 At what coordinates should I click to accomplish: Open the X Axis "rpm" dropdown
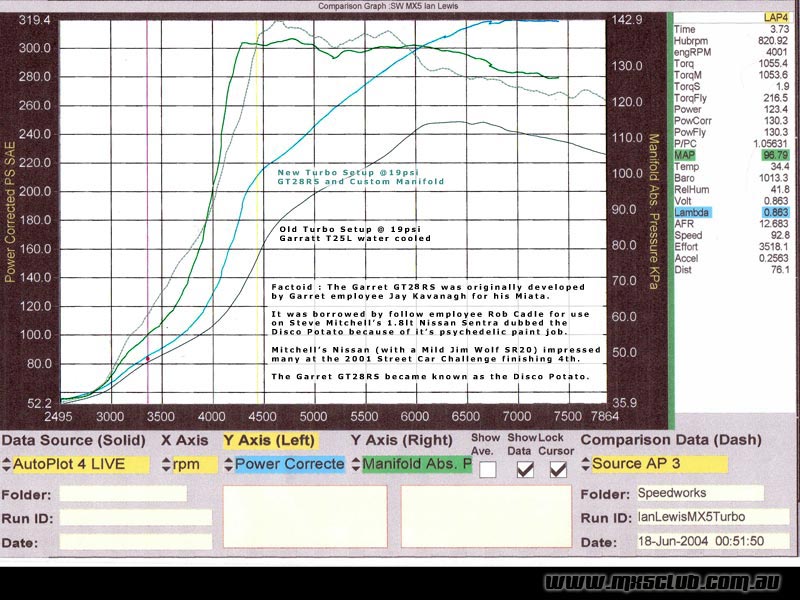[x=190, y=464]
